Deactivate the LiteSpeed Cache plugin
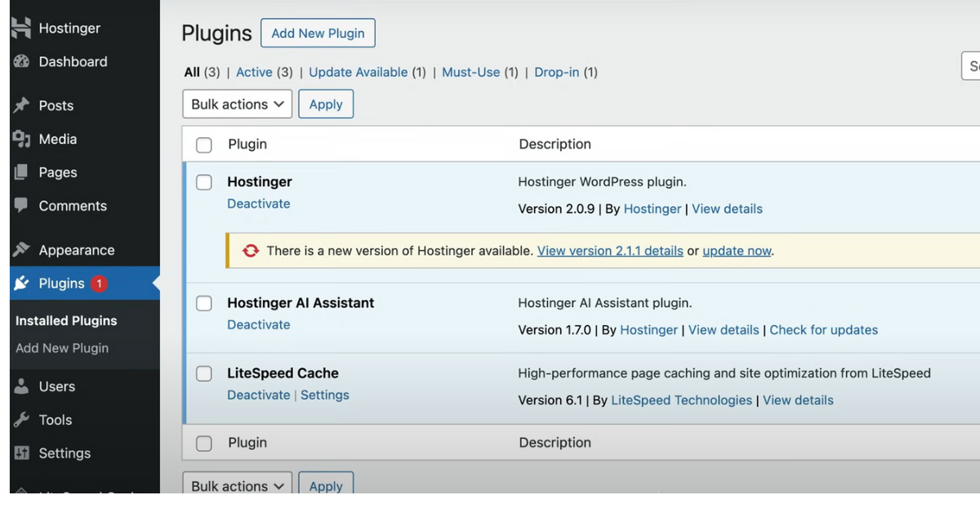980x513 pixels. (258, 395)
